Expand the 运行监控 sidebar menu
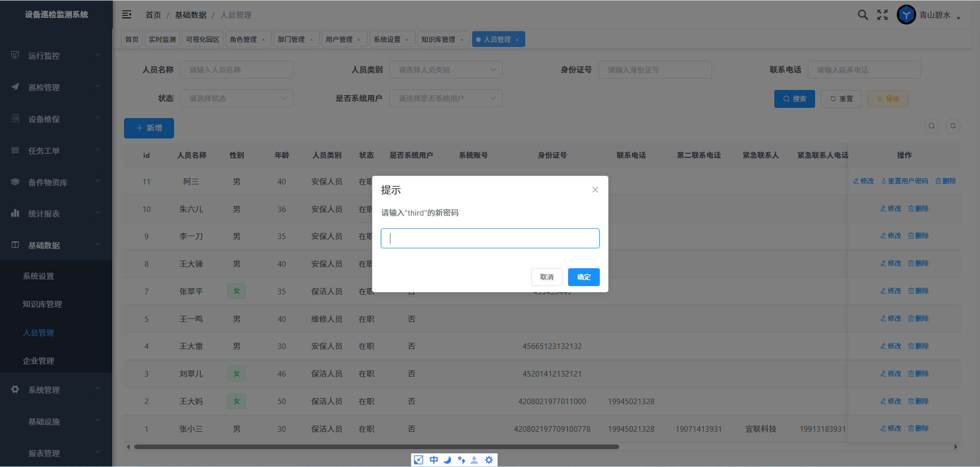Viewport: 980px width, 467px height. (56, 56)
